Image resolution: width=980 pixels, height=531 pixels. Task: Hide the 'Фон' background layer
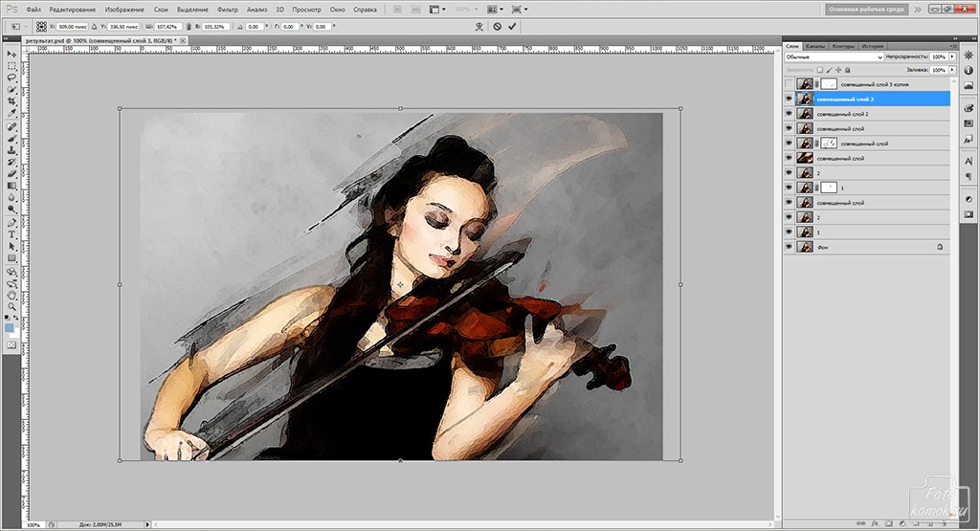tap(789, 248)
